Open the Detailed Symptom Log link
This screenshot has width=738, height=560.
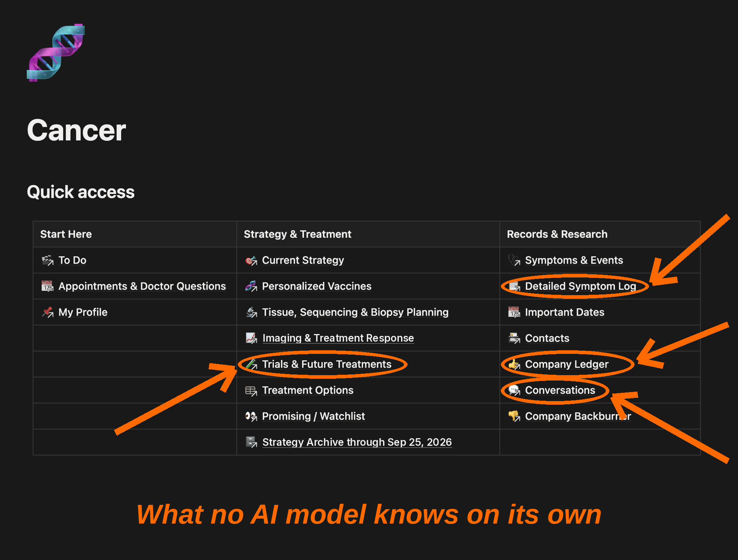coord(580,286)
